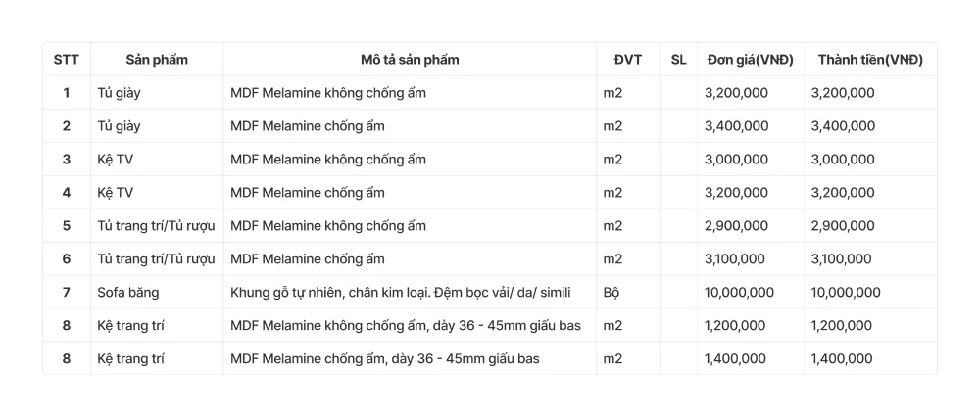Click the ĐVT column header
Image resolution: width=980 pixels, height=418 pixels.
(627, 60)
